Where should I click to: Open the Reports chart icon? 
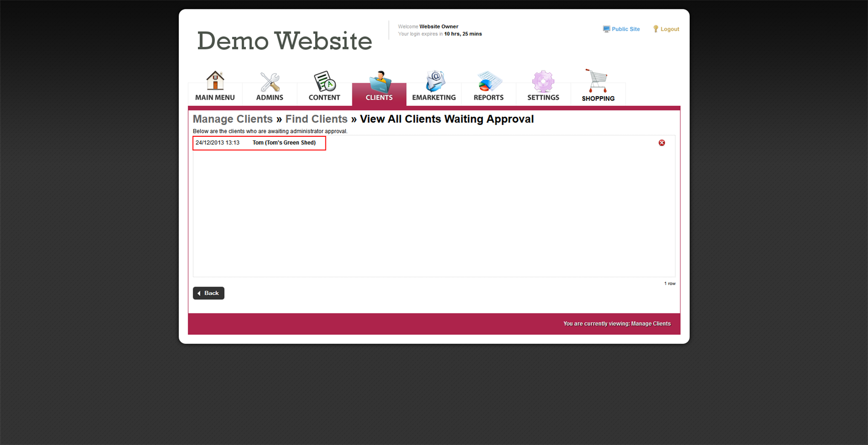[489, 81]
